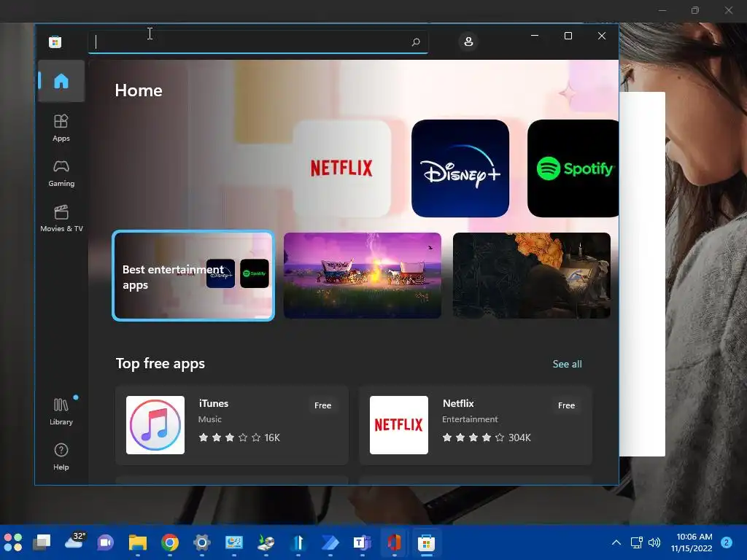The image size is (747, 560).
Task: Click the Netflix app title in list
Action: pyautogui.click(x=458, y=403)
